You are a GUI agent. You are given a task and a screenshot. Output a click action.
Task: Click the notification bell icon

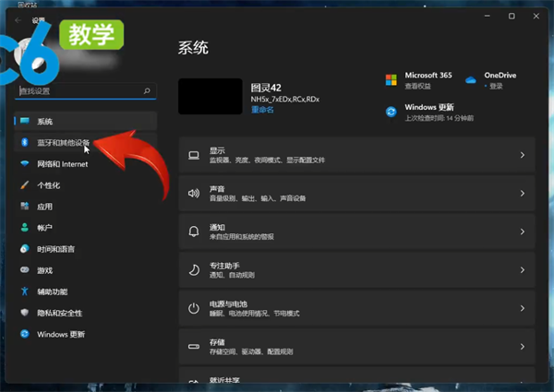click(x=194, y=232)
